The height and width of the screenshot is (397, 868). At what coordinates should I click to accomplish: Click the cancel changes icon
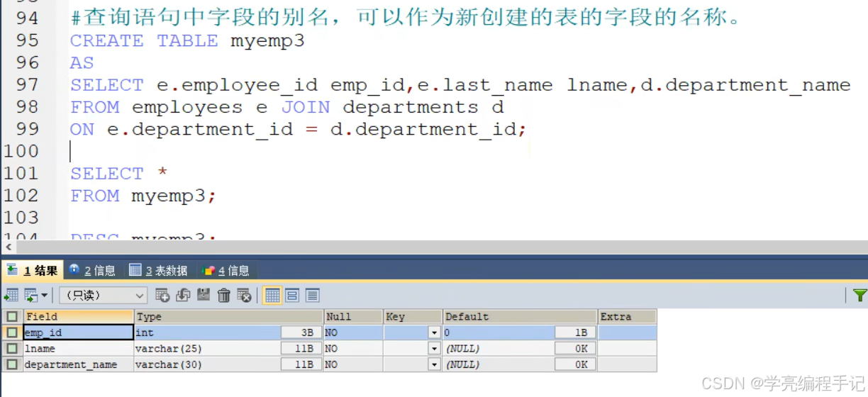(245, 296)
